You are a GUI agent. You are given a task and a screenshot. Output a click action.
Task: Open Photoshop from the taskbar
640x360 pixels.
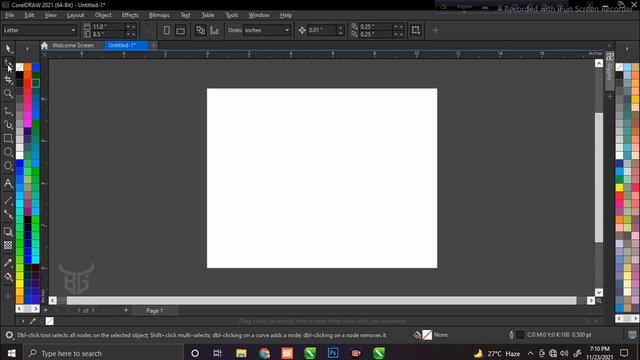tap(333, 353)
